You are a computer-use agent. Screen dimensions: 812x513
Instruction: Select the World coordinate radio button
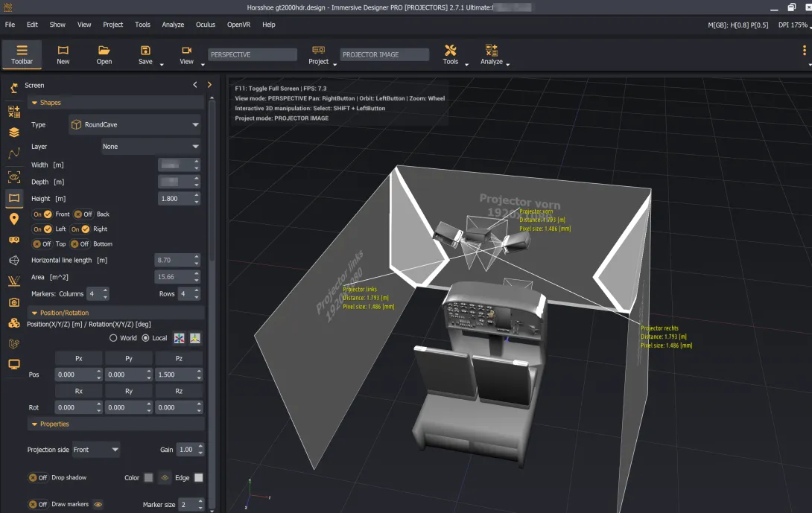(x=113, y=338)
